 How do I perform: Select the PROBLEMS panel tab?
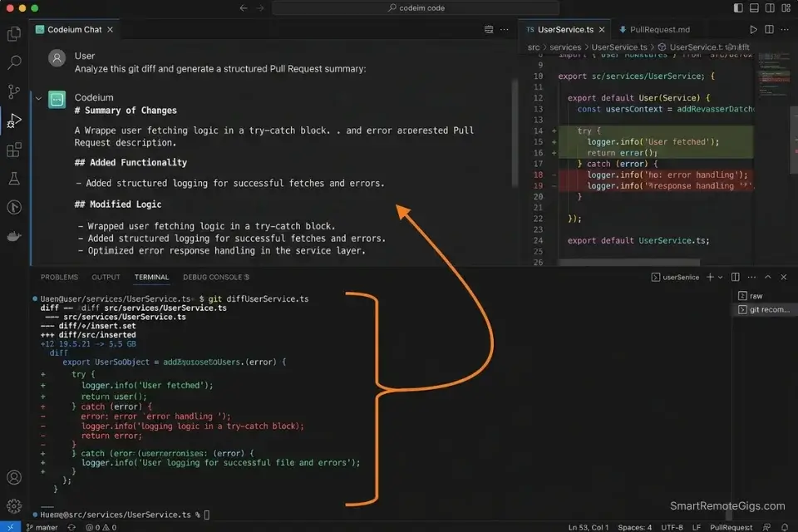[58, 277]
